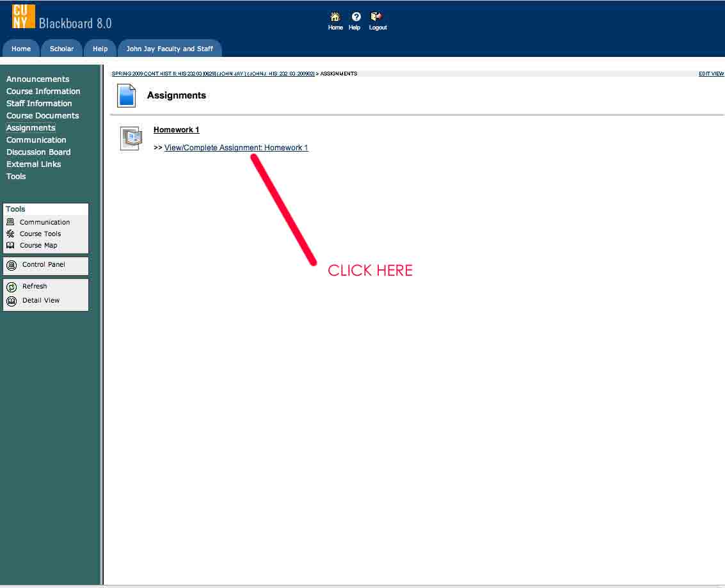The height and width of the screenshot is (588, 725).
Task: Click the Tools box heading
Action: (x=15, y=209)
